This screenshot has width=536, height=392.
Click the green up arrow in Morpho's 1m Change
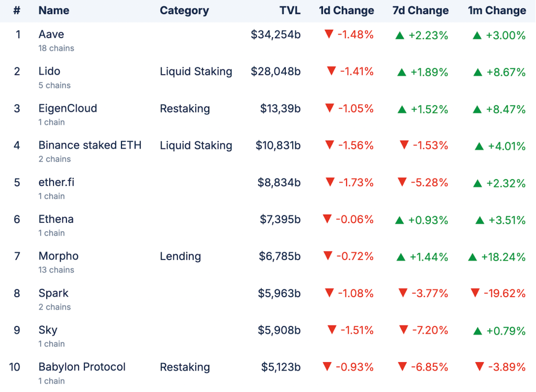pos(472,256)
